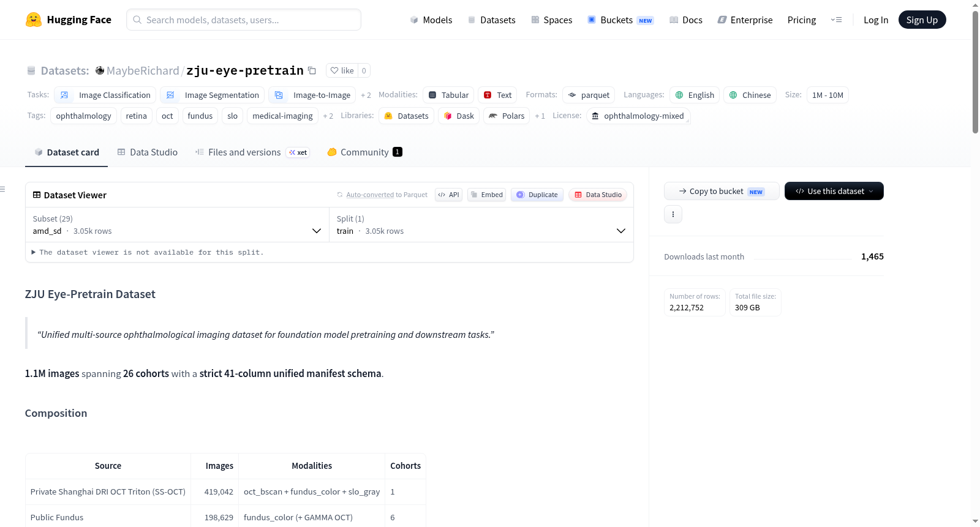Open the Pricing page
980x527 pixels.
tap(802, 20)
